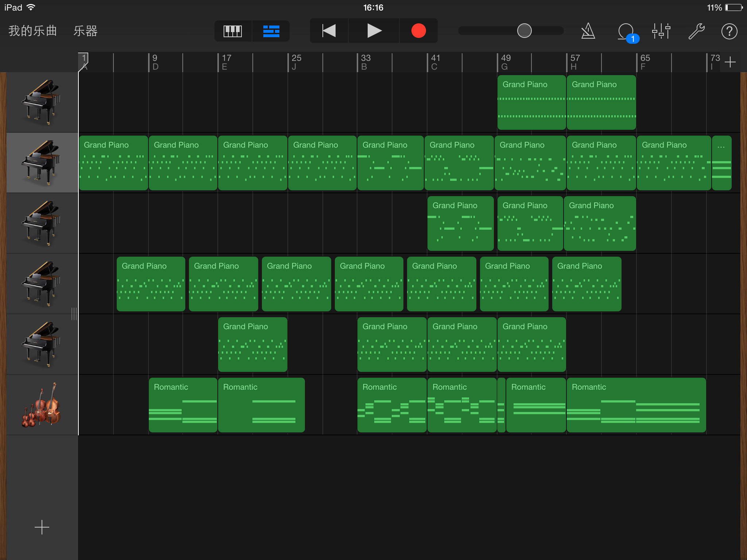Select the tracks view button

pyautogui.click(x=271, y=31)
